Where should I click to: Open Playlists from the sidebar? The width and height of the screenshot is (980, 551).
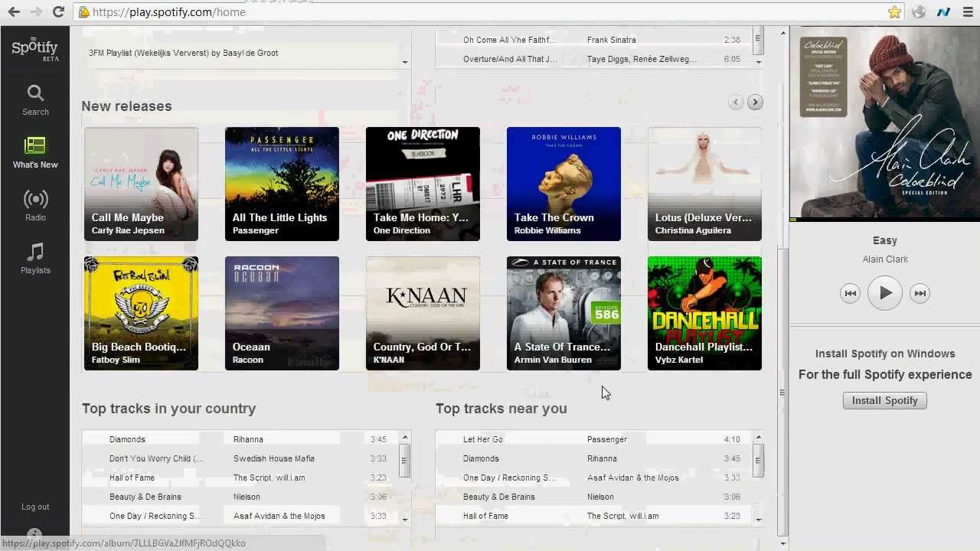pos(35,258)
